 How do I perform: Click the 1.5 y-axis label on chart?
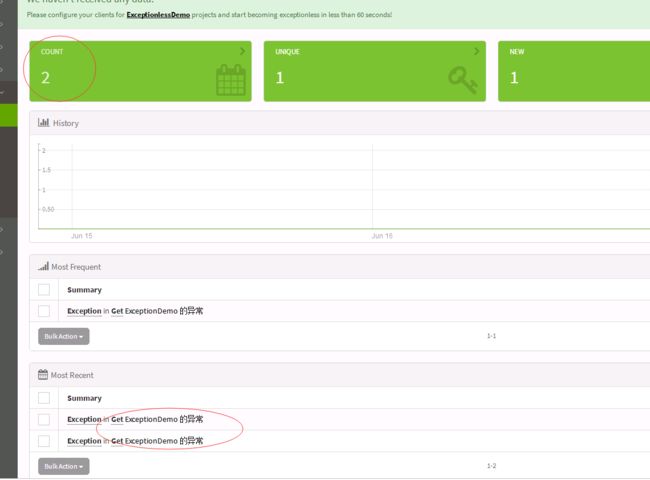tap(46, 170)
